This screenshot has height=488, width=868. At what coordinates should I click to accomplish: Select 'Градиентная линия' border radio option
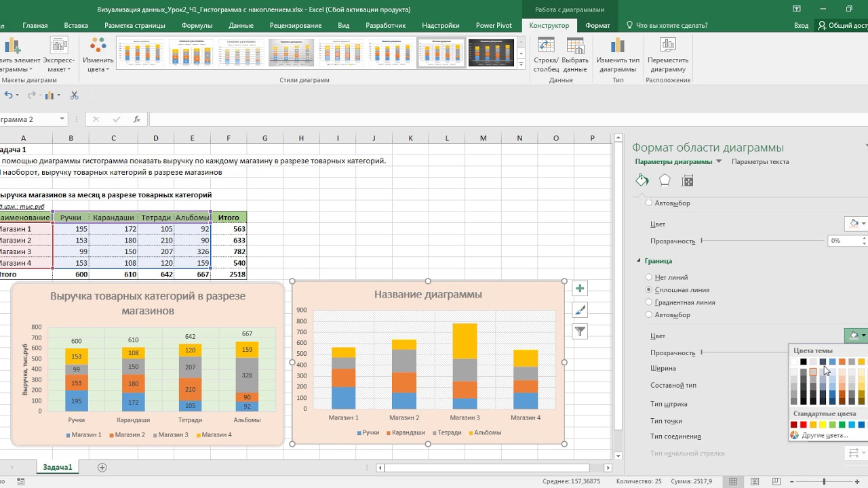point(649,302)
